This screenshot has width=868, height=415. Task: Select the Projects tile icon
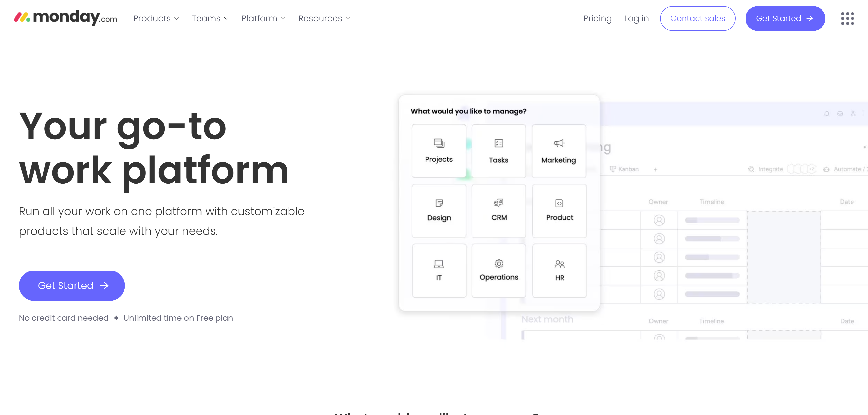[x=439, y=143]
